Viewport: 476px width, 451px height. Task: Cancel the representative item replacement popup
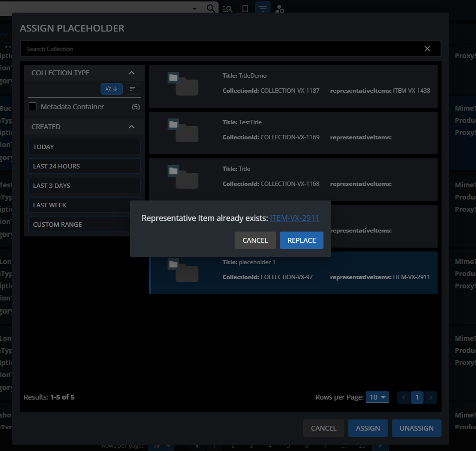(x=255, y=240)
